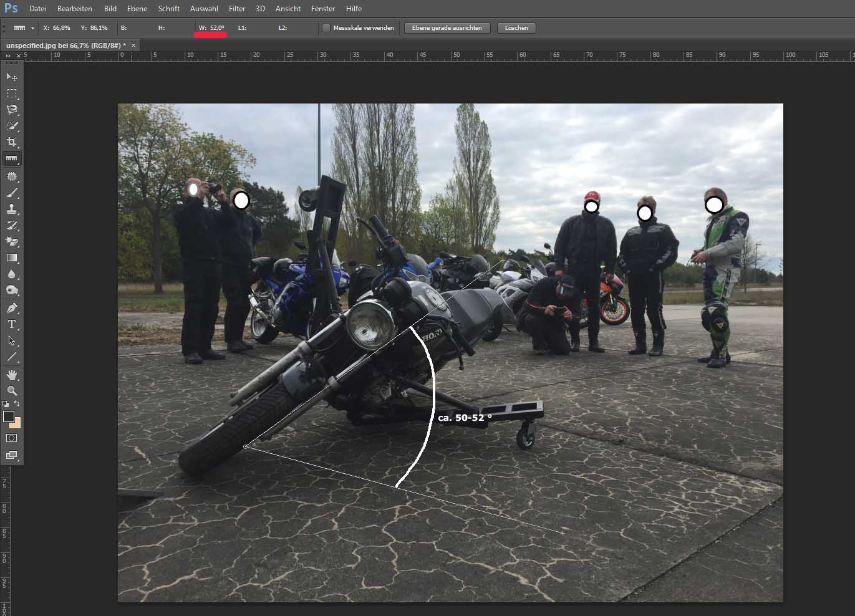Expand the collapsed tools panel arrows
The image size is (855, 616).
[8, 55]
